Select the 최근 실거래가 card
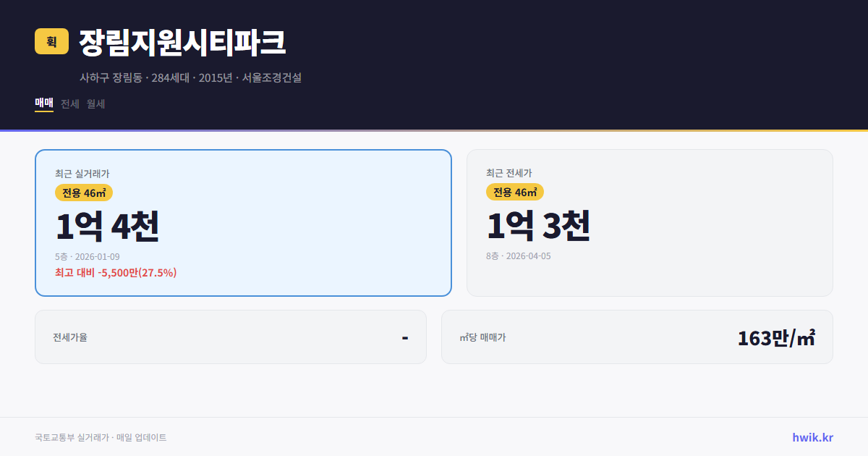 [243, 222]
